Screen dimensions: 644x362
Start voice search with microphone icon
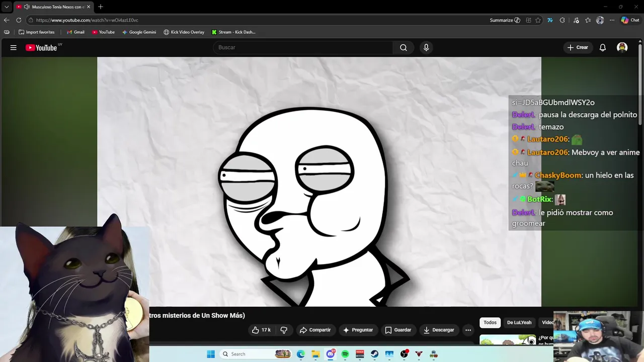coord(426,47)
